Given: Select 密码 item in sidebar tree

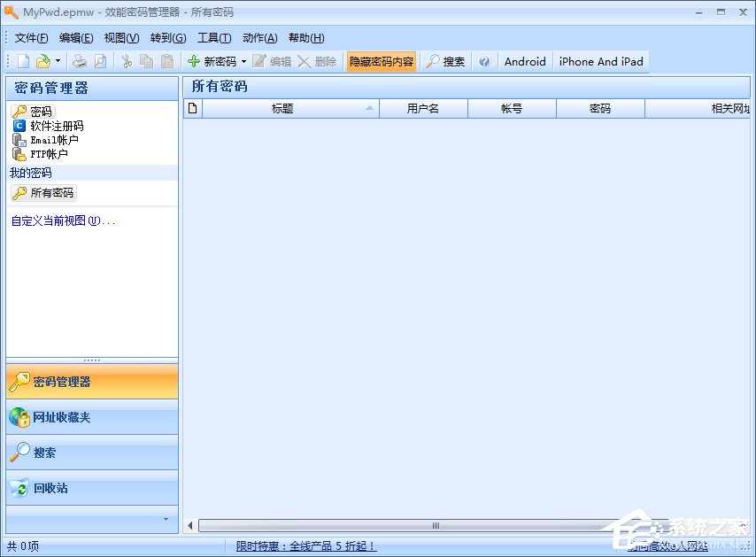Looking at the screenshot, I should pos(33,112).
